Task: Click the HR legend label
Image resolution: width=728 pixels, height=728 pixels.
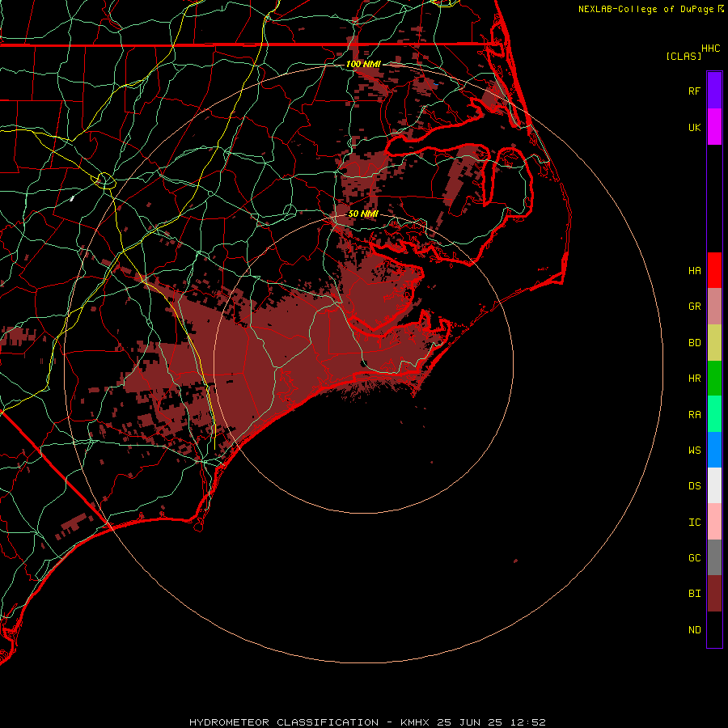Action: point(695,379)
